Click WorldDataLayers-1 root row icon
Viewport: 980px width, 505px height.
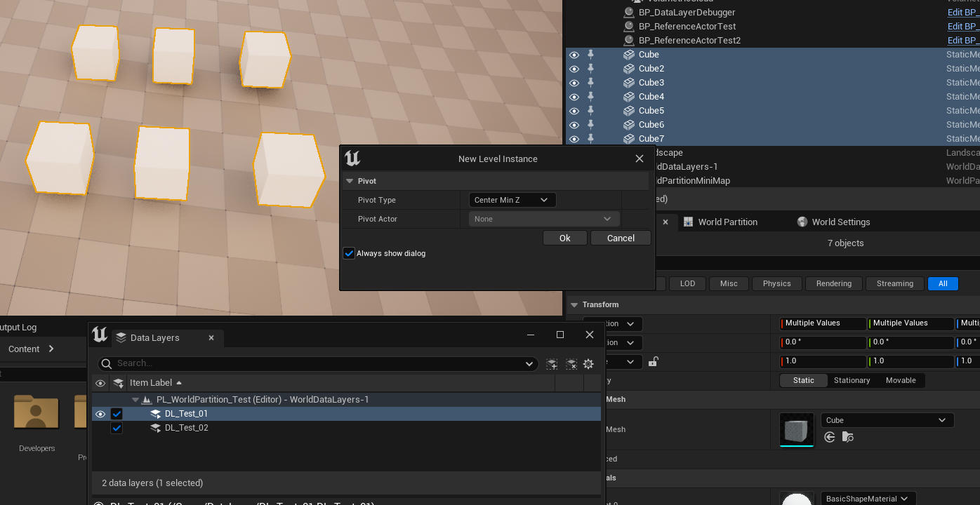pyautogui.click(x=147, y=400)
